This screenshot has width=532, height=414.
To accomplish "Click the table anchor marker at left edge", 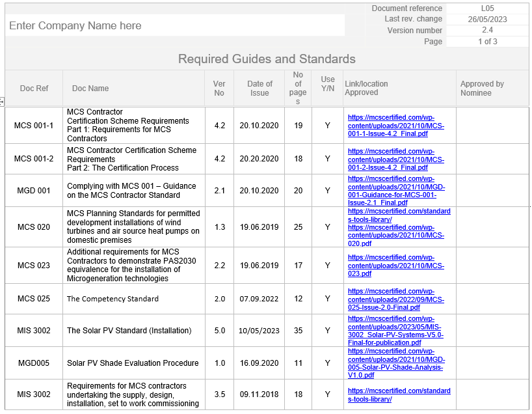I will tap(2, 102).
